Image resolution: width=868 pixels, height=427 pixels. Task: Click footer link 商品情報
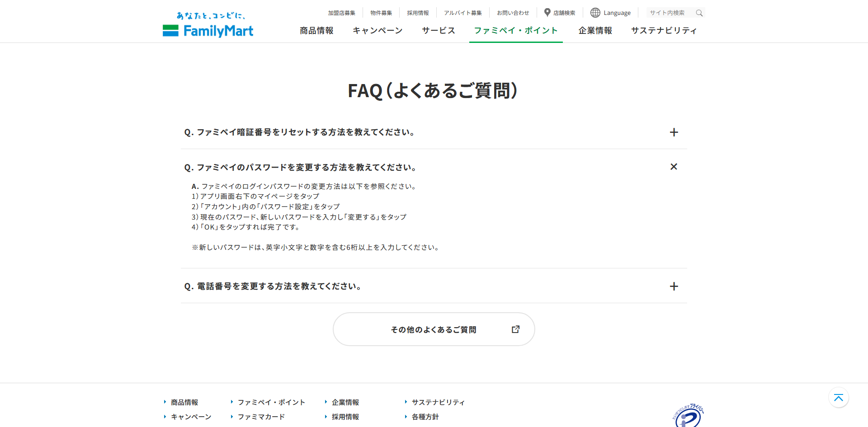pyautogui.click(x=184, y=402)
